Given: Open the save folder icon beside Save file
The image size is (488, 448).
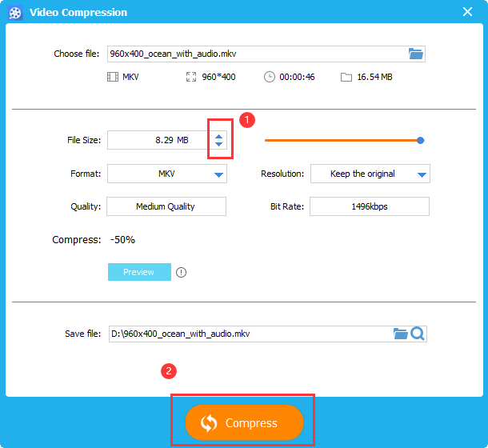Looking at the screenshot, I should [x=401, y=334].
